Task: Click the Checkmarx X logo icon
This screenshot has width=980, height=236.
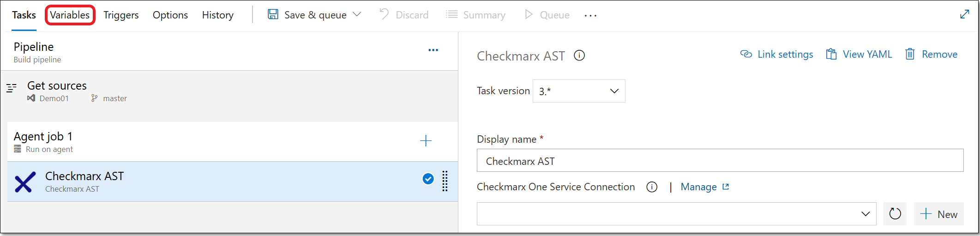Action: (25, 182)
